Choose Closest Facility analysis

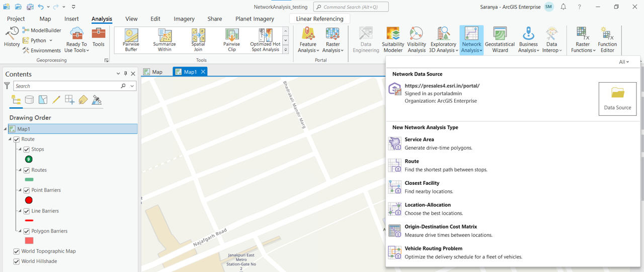[513, 187]
